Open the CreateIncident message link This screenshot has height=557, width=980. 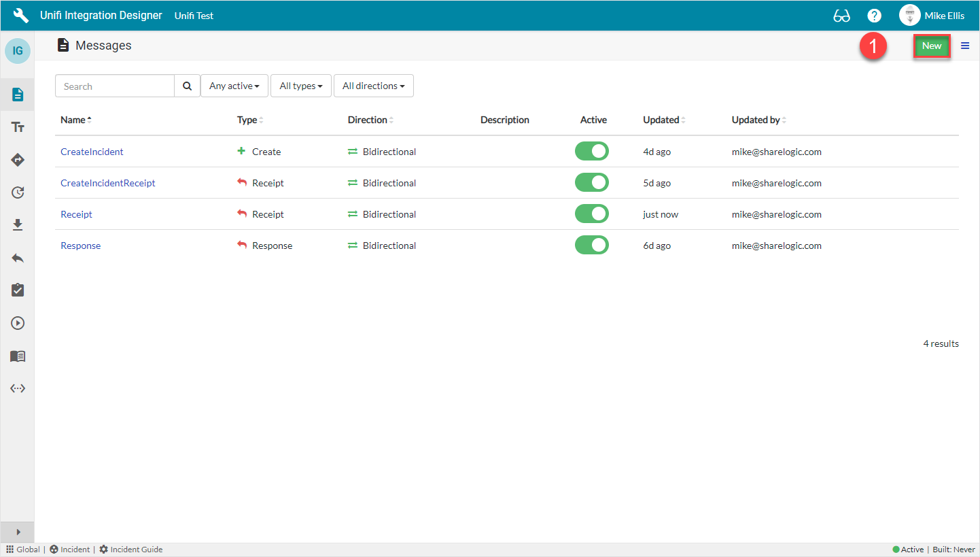click(92, 152)
